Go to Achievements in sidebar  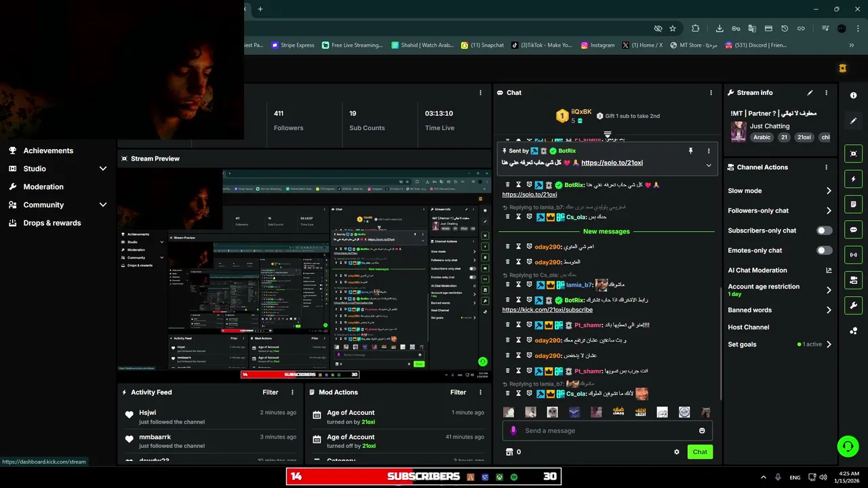pos(48,150)
